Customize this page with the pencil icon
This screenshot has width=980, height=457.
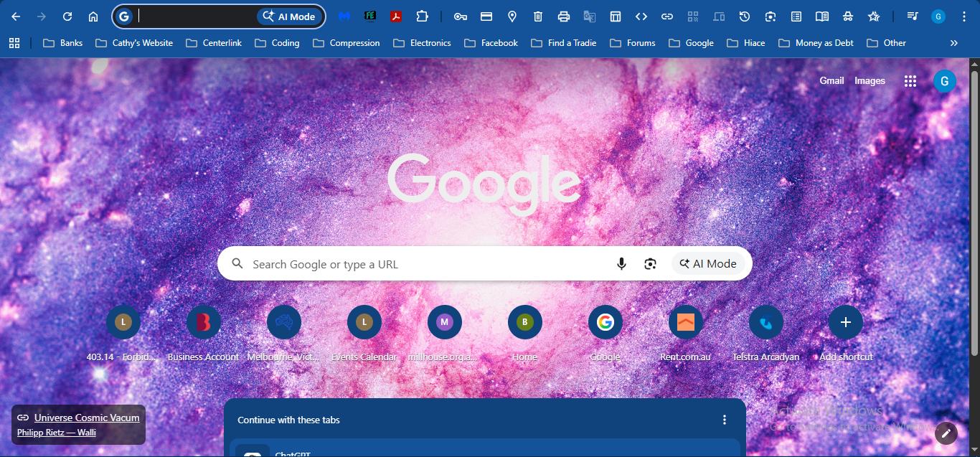[946, 433]
